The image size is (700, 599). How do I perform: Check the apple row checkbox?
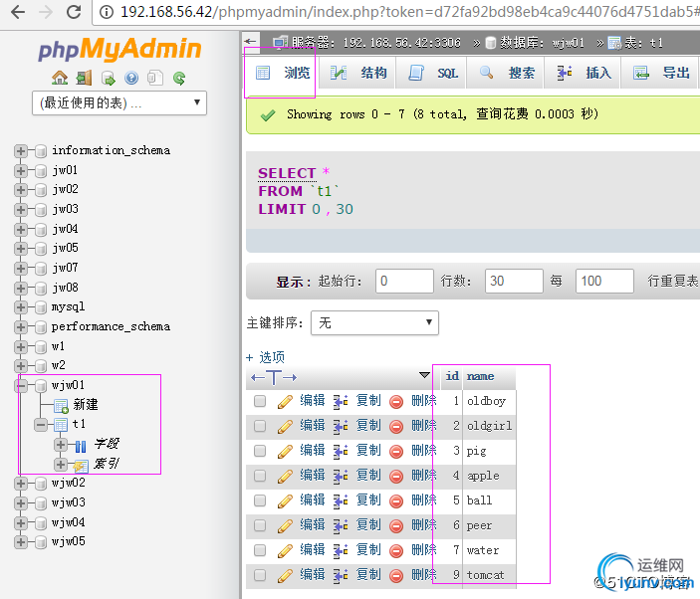click(x=260, y=476)
